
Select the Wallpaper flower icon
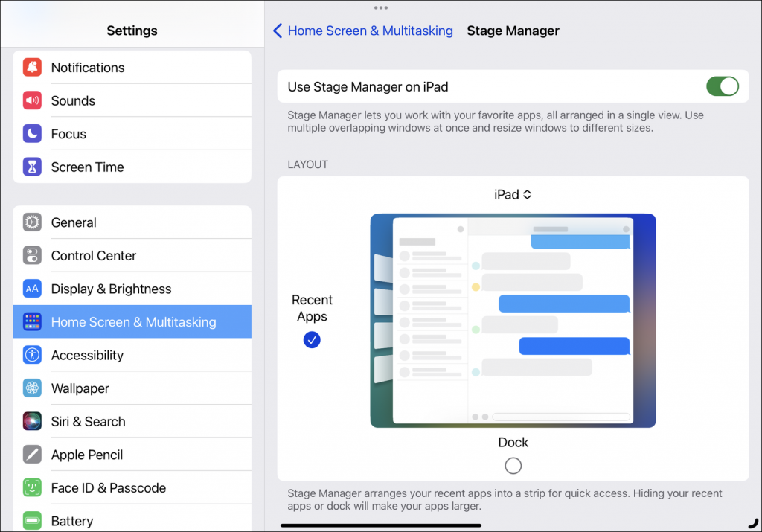(x=32, y=388)
